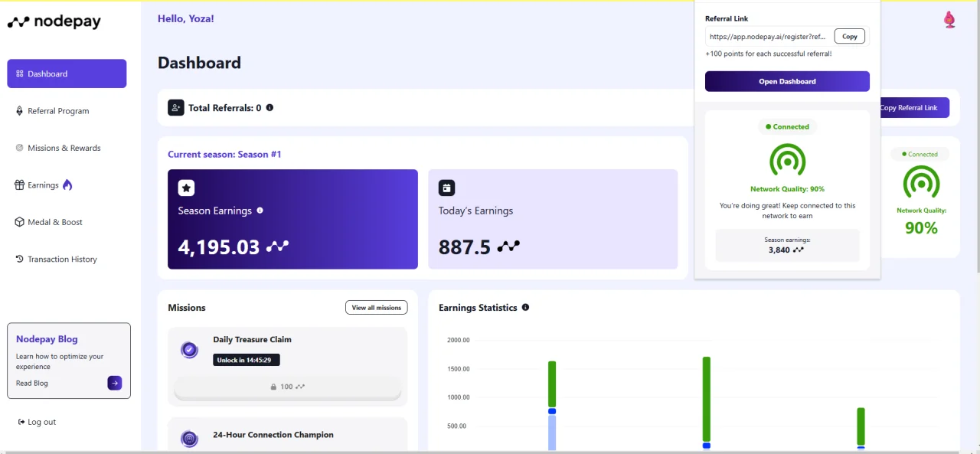The image size is (980, 454).
Task: Click Open Dashboard in the extension popup
Action: point(787,81)
